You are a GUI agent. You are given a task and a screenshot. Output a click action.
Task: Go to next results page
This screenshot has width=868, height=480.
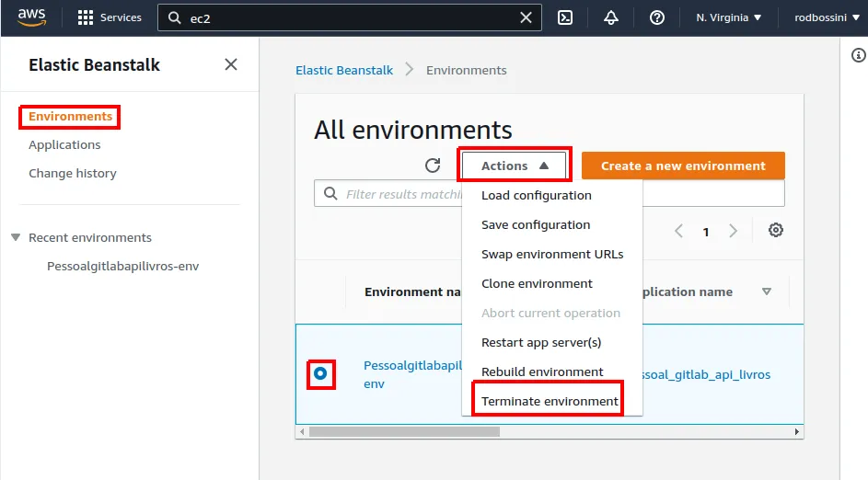(733, 231)
